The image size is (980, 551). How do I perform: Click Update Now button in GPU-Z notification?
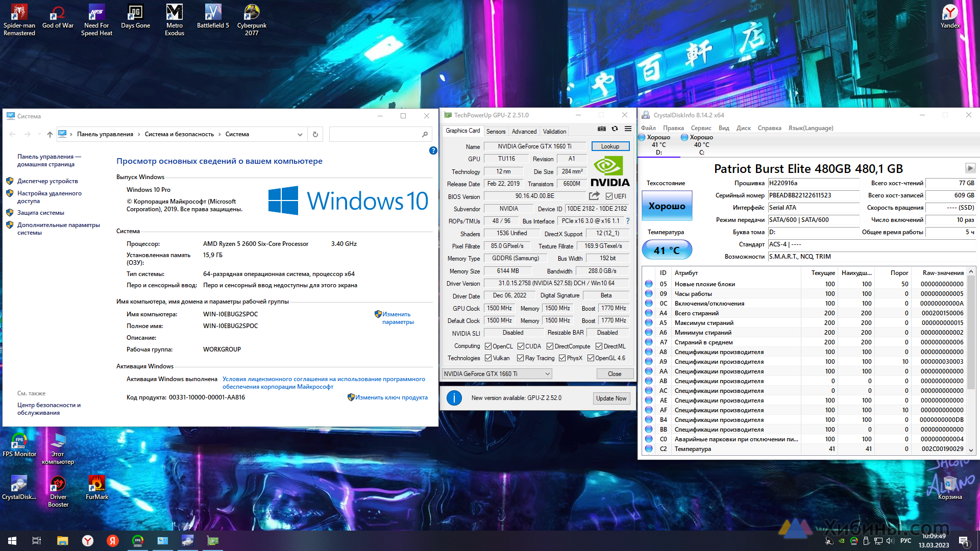pyautogui.click(x=611, y=397)
